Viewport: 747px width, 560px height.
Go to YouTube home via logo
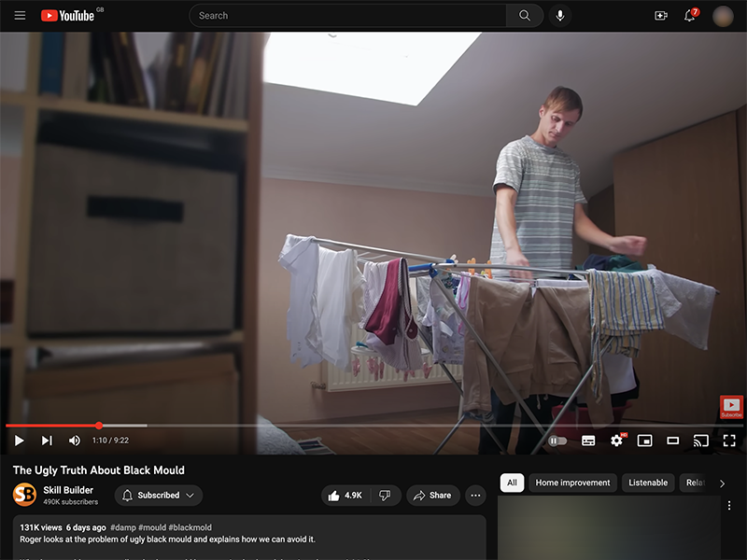[67, 16]
